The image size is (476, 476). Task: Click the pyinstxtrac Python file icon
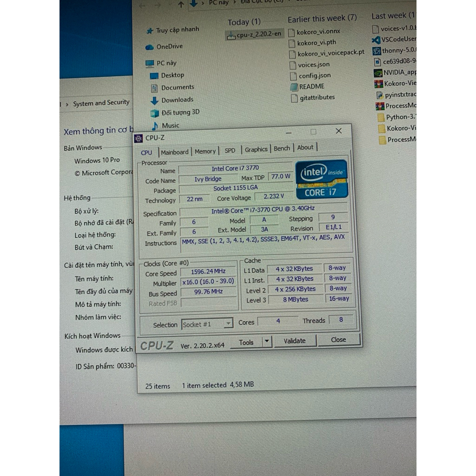(379, 95)
